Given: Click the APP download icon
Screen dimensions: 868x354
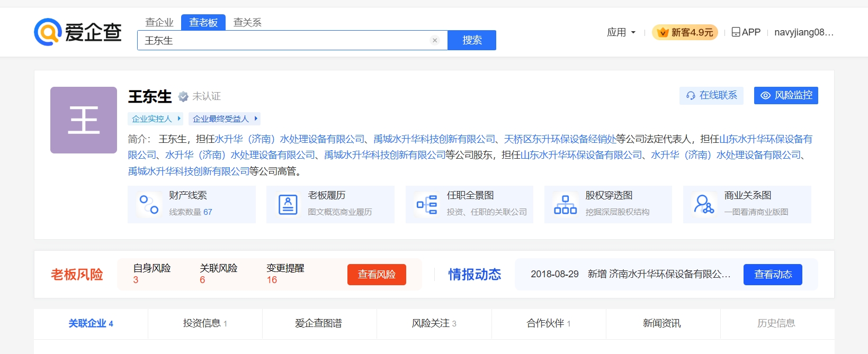Looking at the screenshot, I should pos(736,32).
